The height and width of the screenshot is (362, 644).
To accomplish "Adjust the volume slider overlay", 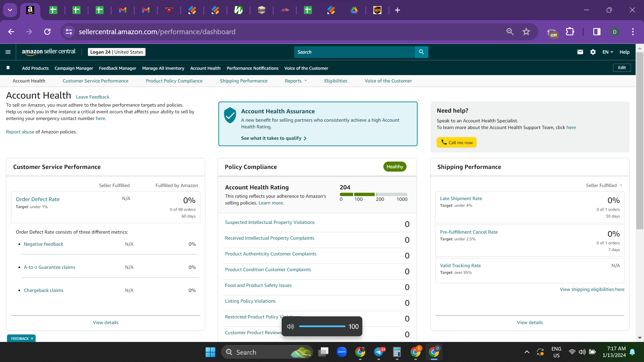I will (x=322, y=326).
